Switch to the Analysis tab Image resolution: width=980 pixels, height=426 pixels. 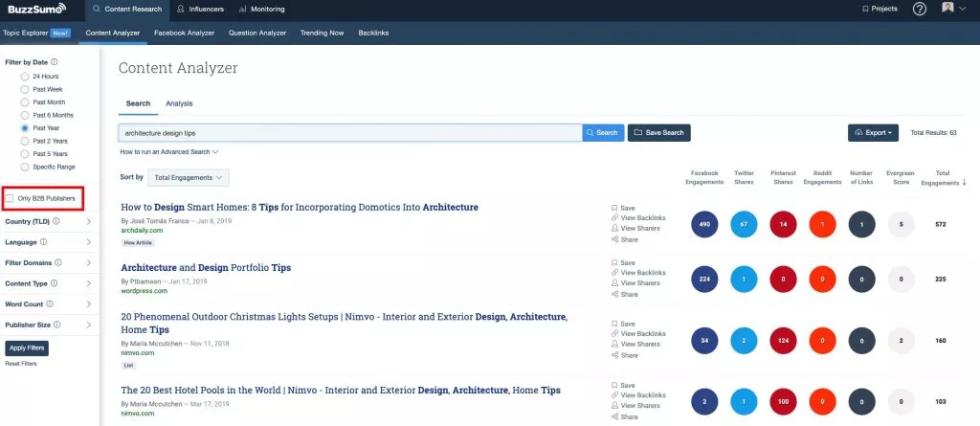pos(179,103)
